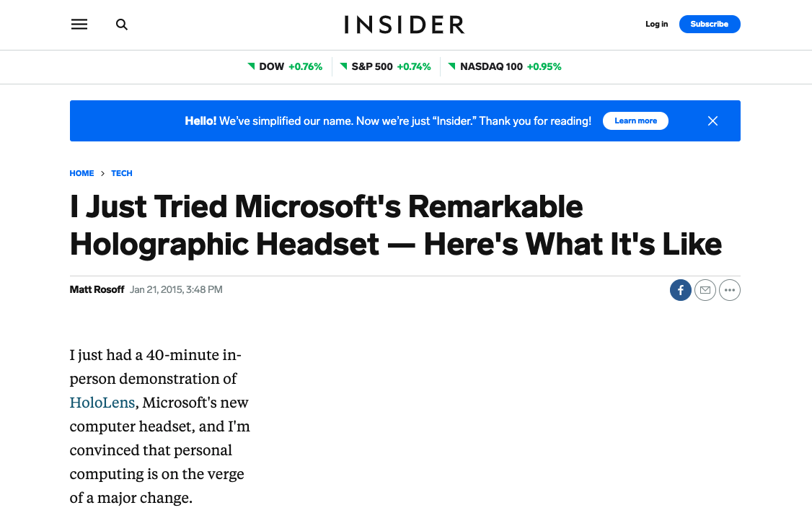Click Log in

[656, 24]
